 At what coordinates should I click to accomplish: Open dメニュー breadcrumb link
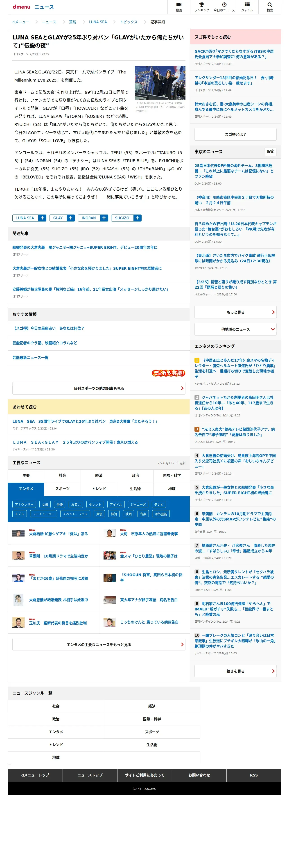pos(20,22)
